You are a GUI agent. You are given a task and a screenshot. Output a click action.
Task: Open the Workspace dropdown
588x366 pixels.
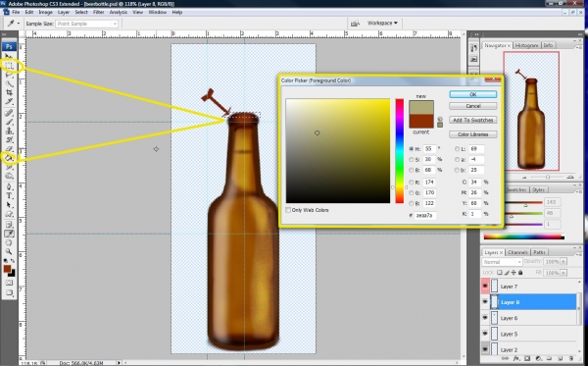[382, 24]
